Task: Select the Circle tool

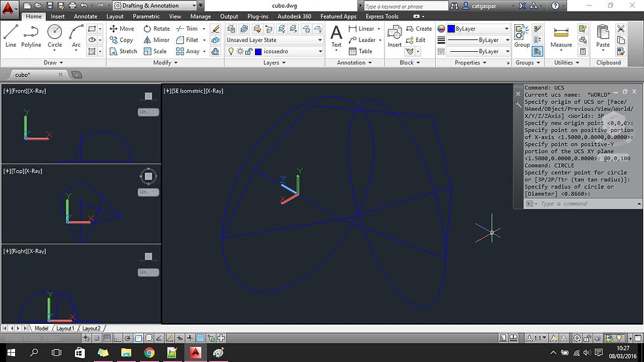Action: [x=55, y=36]
